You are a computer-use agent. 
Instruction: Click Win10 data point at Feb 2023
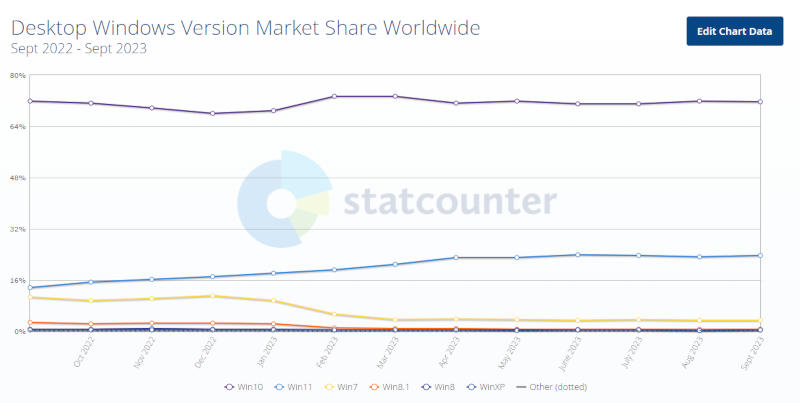pos(333,96)
